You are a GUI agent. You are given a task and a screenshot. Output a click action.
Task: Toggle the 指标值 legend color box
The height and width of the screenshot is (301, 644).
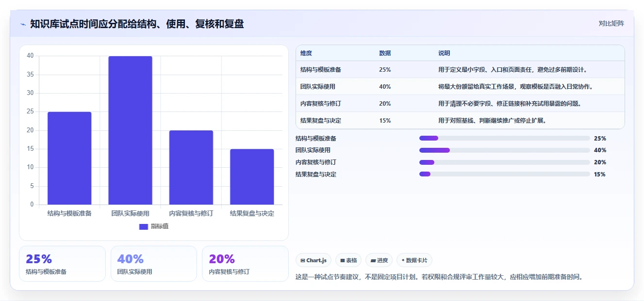coord(143,226)
